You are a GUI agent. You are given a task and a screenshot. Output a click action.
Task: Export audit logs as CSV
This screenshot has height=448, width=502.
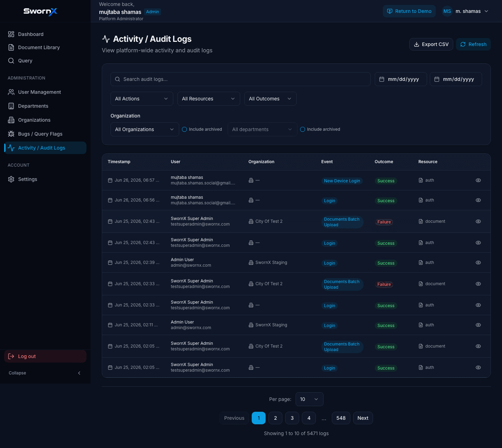point(431,44)
